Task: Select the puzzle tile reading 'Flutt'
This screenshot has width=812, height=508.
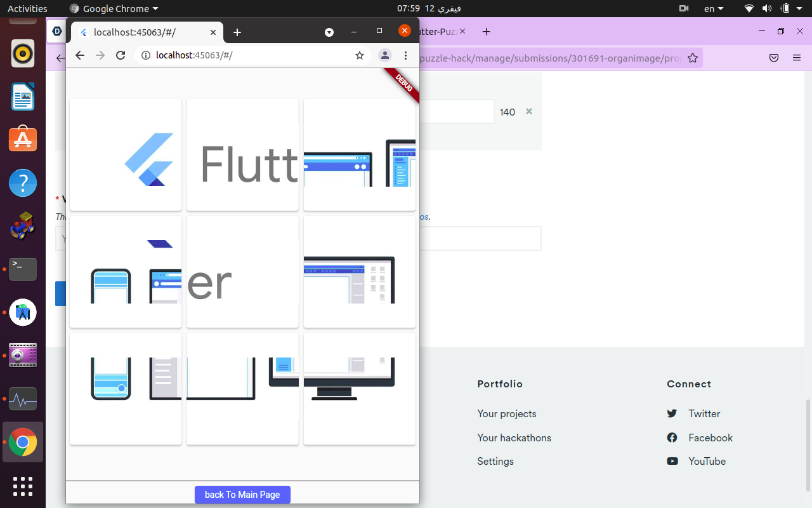Action: (242, 154)
